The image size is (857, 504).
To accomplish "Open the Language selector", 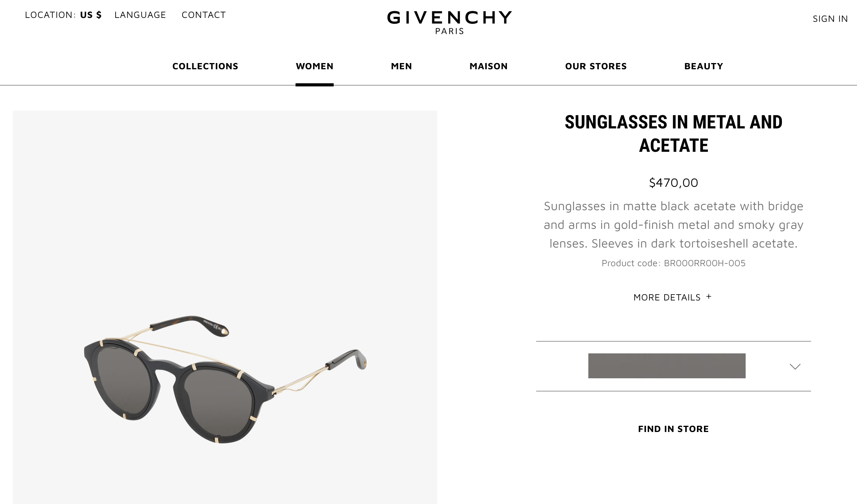I will point(140,15).
